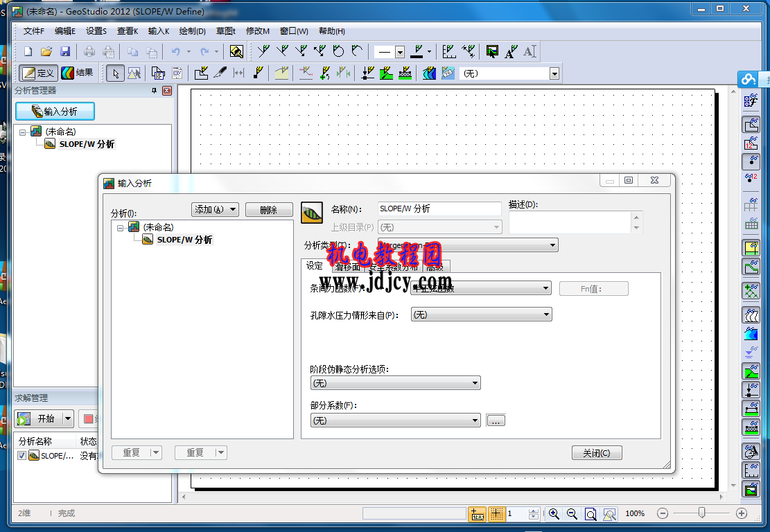Click the zoom page icon

(590, 513)
